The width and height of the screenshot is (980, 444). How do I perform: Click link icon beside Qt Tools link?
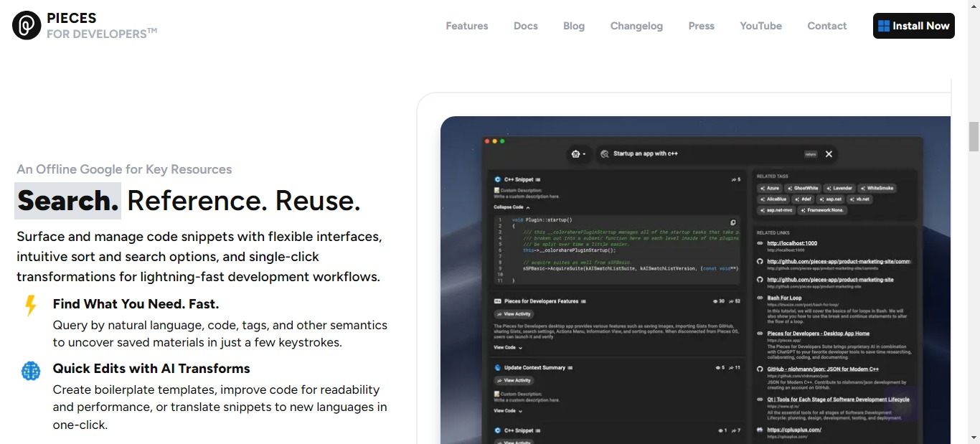tap(760, 400)
